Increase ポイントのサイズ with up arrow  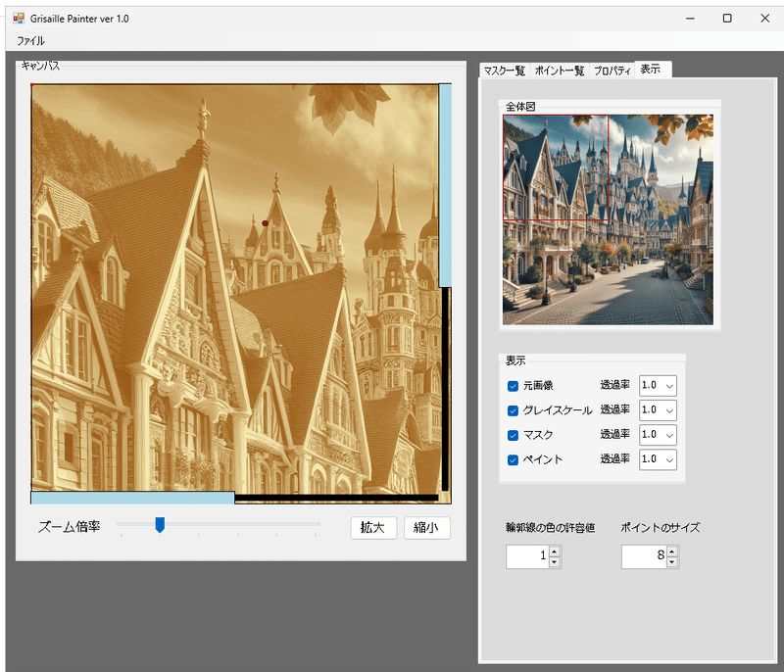tap(672, 552)
